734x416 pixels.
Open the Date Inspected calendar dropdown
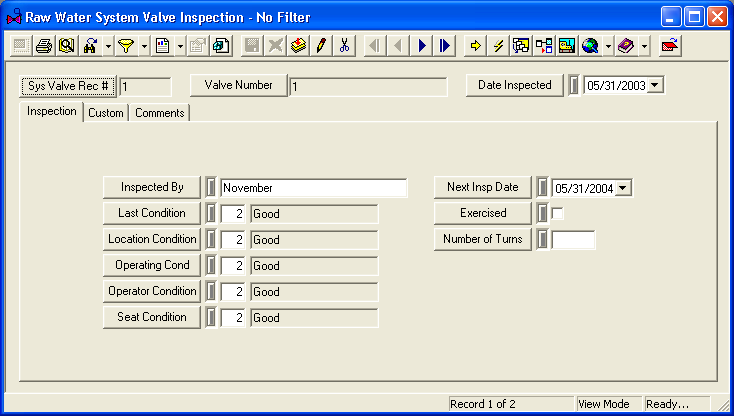click(655, 85)
